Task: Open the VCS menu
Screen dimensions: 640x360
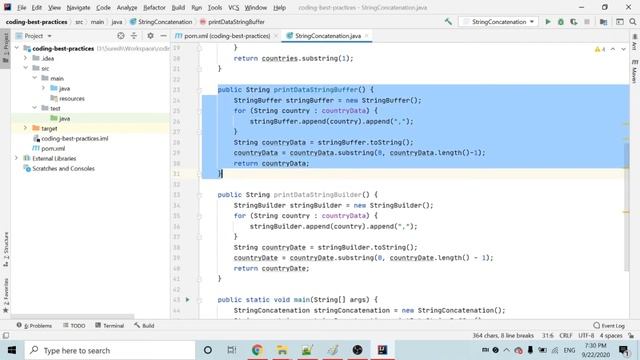Action: click(x=233, y=7)
